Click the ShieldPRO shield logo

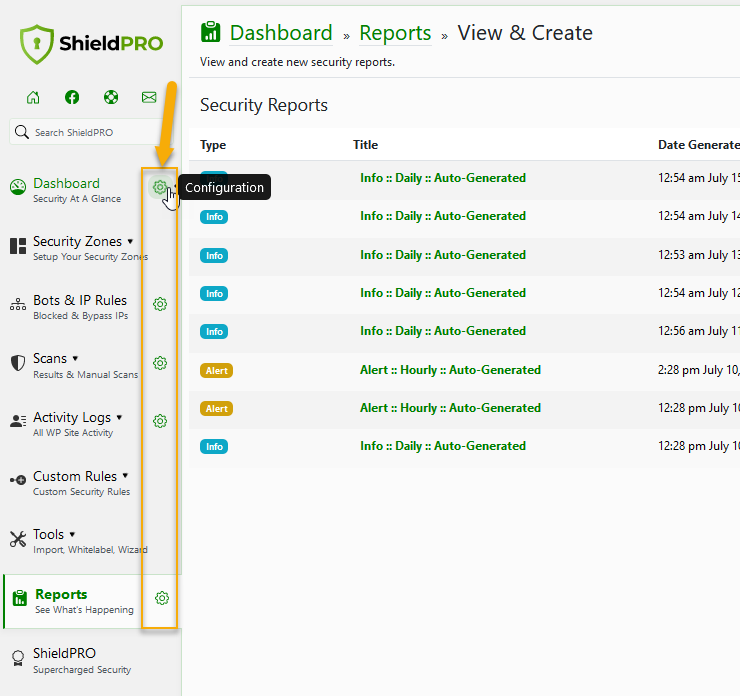click(x=37, y=44)
